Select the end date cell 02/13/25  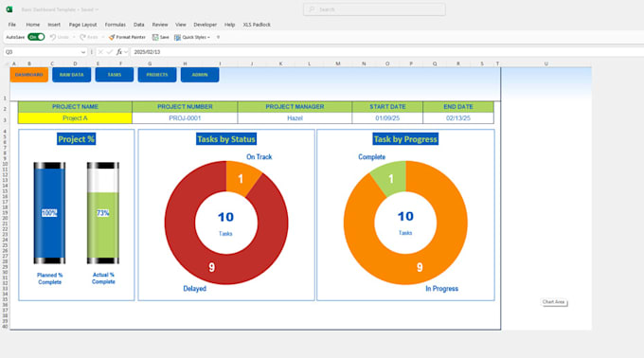tap(458, 117)
